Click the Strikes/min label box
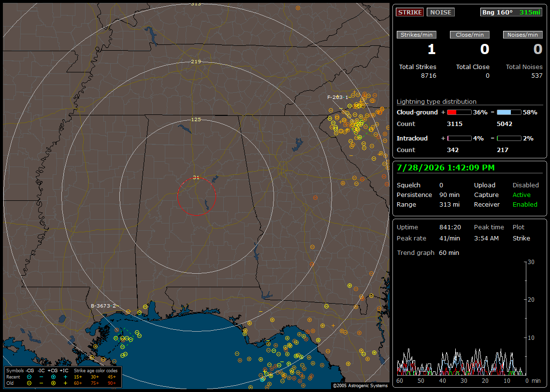This screenshot has width=550, height=392. click(x=416, y=35)
